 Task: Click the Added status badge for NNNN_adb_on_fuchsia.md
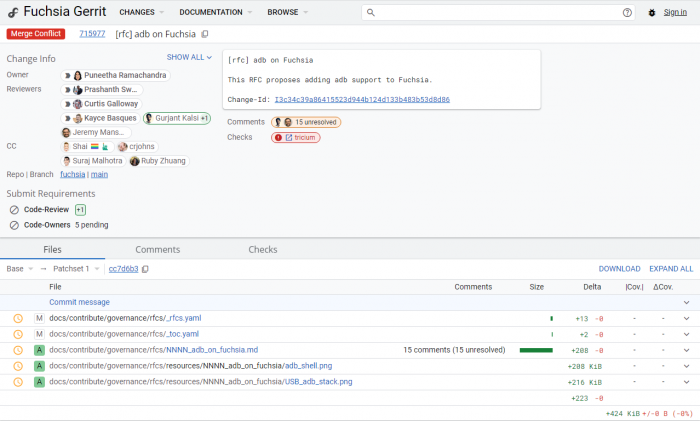[39, 350]
